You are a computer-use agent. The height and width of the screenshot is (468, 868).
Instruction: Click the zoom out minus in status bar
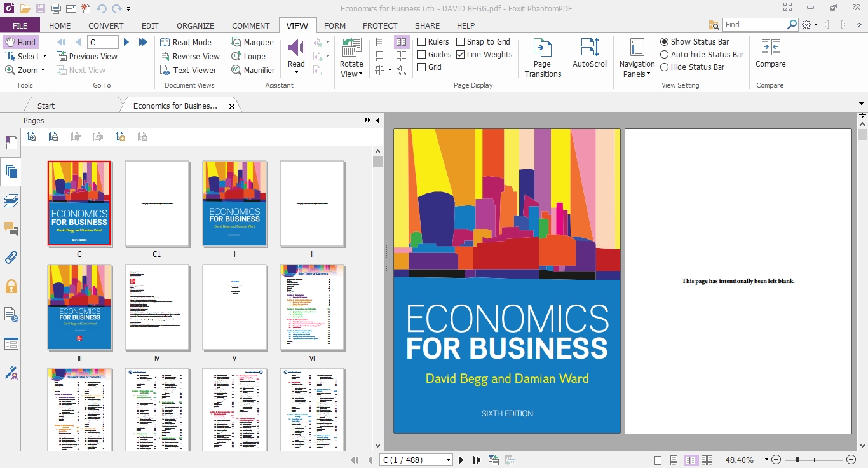coord(776,460)
